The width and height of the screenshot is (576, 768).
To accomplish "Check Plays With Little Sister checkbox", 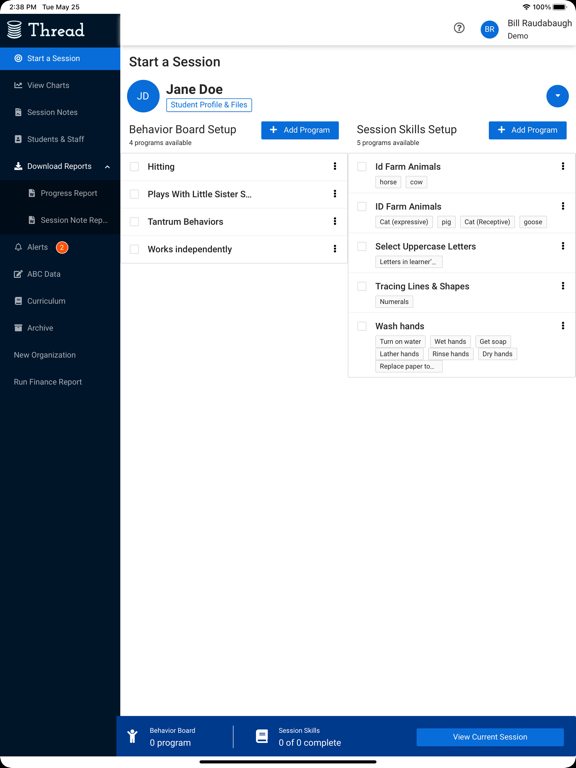I will (134, 194).
